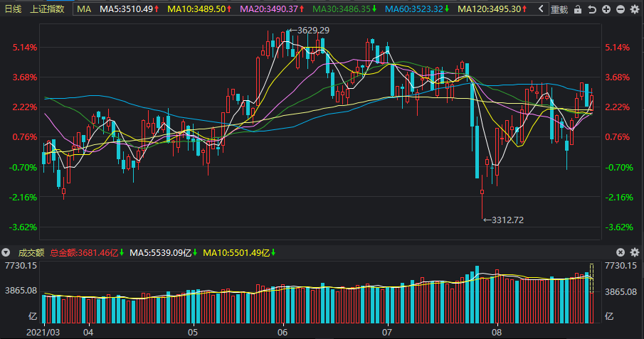This screenshot has width=644, height=339.
Task: Click the undo arrow icon
Action: point(592,9)
